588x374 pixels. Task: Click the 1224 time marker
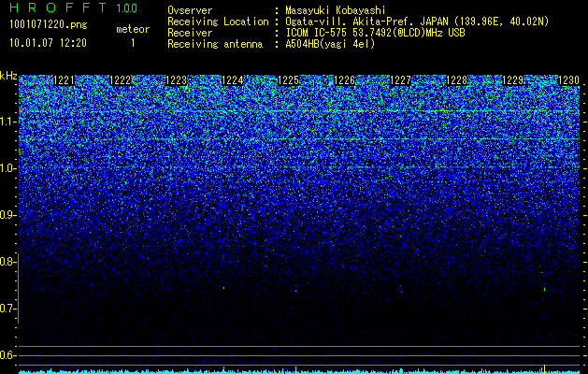(x=233, y=80)
